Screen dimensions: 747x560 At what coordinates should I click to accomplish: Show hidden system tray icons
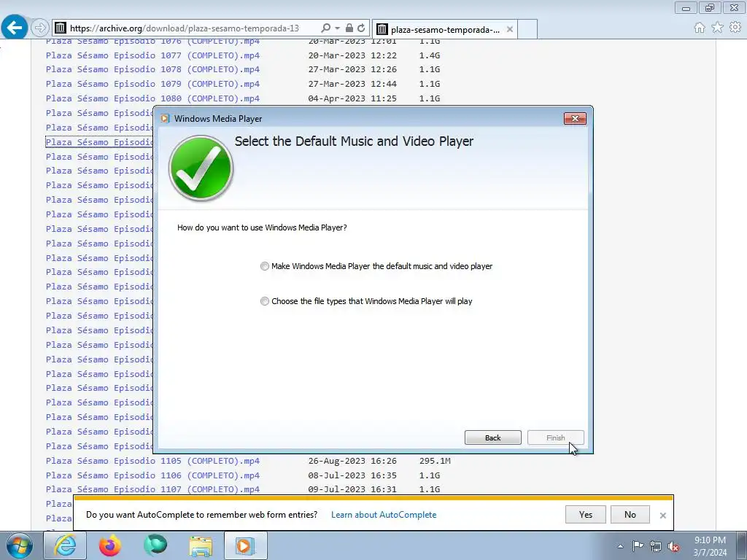620,546
